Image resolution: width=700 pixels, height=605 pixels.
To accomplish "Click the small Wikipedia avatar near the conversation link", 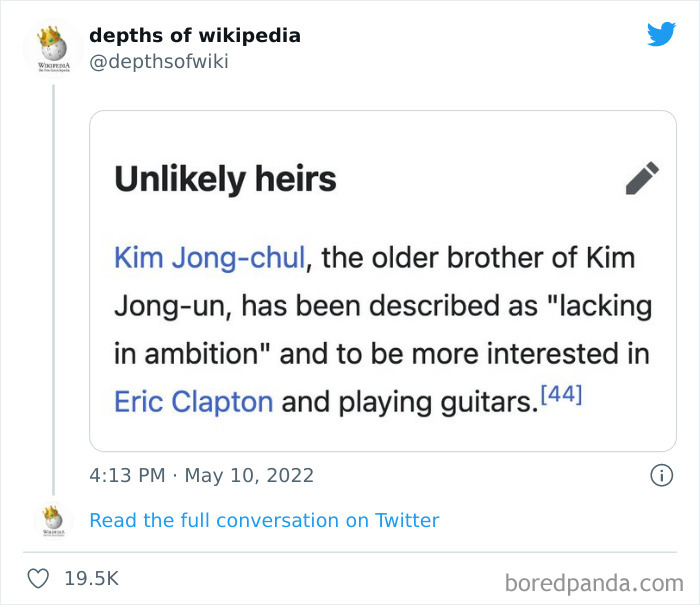I will [53, 521].
